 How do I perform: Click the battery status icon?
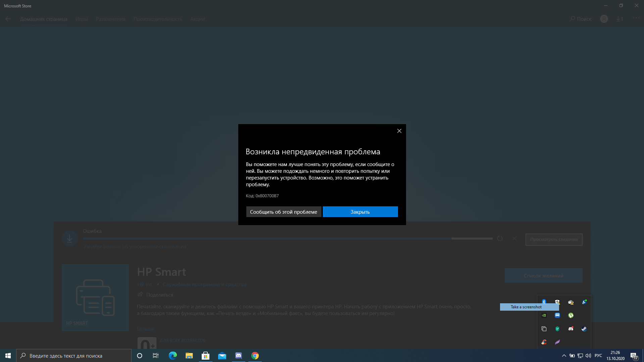[x=572, y=356]
